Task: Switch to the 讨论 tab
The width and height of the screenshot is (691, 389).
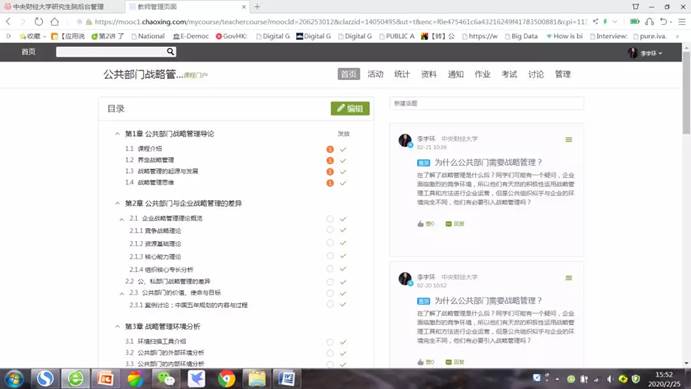Action: (536, 74)
